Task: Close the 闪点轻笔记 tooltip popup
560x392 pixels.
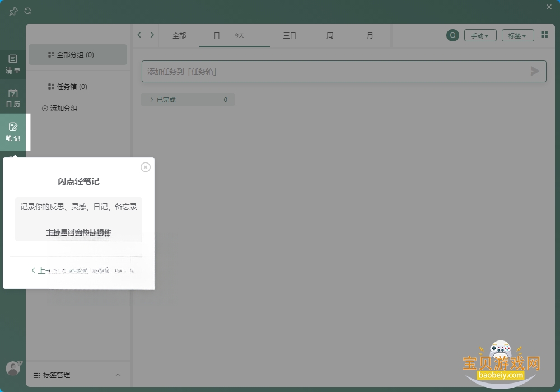Action: coord(146,167)
